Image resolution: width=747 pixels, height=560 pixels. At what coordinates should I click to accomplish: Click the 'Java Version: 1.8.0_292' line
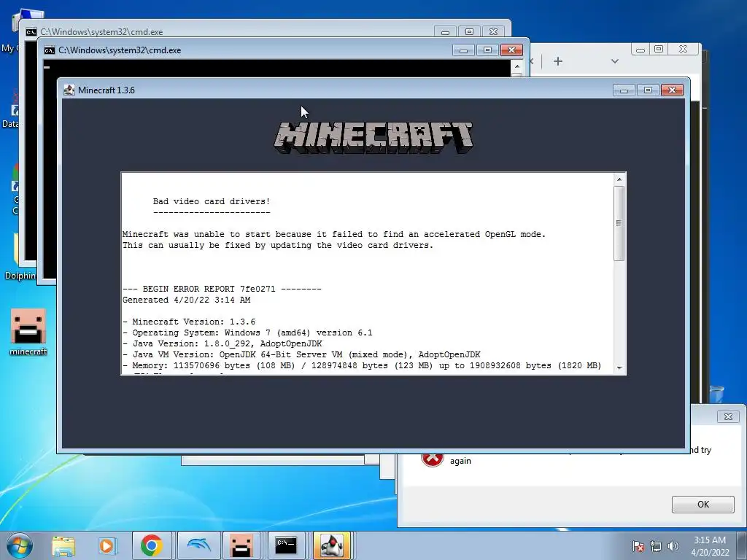222,344
